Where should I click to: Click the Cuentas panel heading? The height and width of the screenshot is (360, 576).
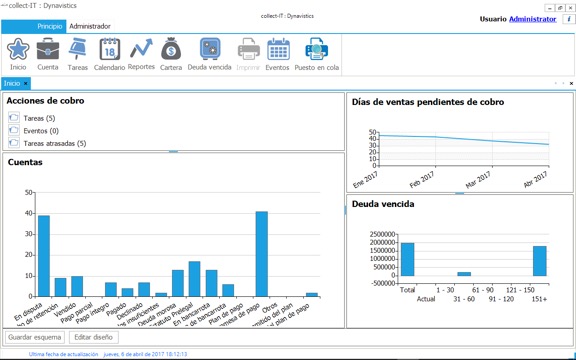coord(25,162)
